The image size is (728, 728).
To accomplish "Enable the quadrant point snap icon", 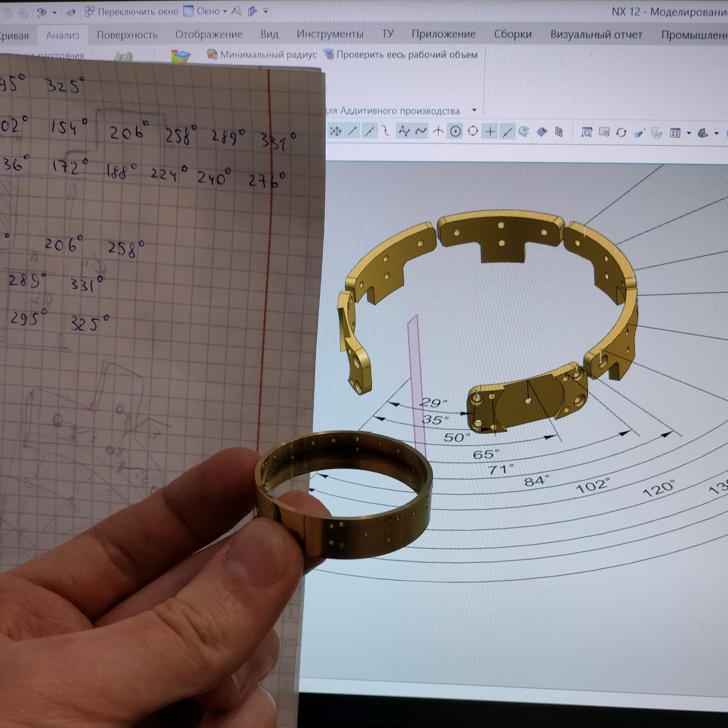I will pyautogui.click(x=472, y=132).
